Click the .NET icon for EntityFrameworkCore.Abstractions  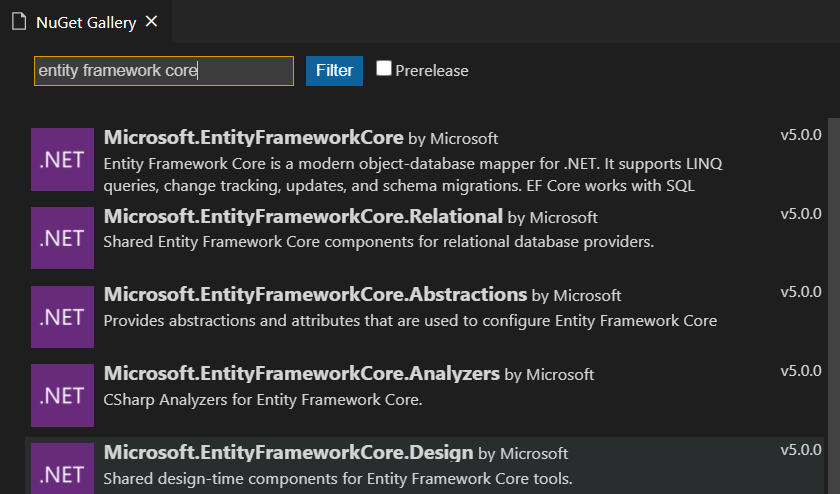(x=62, y=317)
